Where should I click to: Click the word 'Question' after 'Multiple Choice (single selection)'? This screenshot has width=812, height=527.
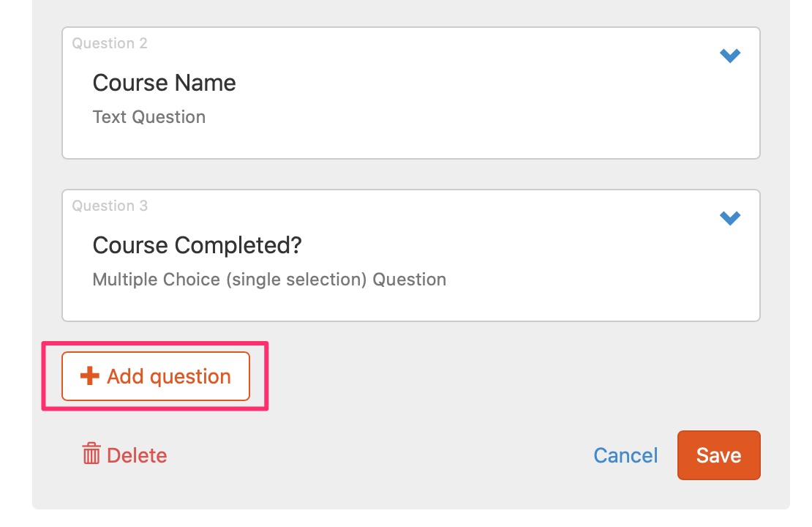409,280
